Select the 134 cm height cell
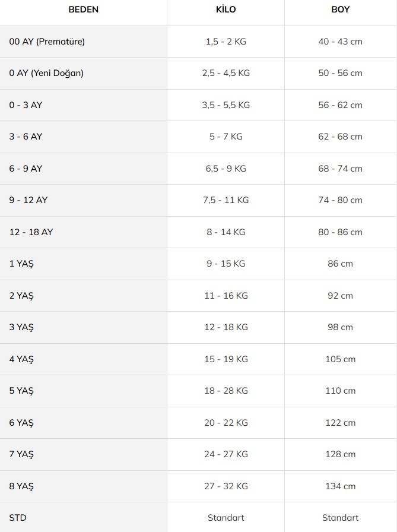Image resolution: width=397 pixels, height=532 pixels. coord(341,486)
